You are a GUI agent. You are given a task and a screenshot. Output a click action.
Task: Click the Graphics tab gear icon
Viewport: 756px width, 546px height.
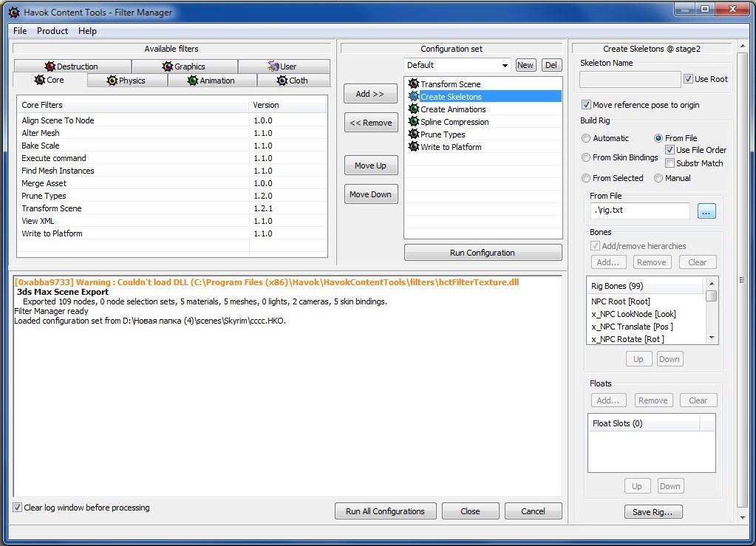tap(167, 66)
